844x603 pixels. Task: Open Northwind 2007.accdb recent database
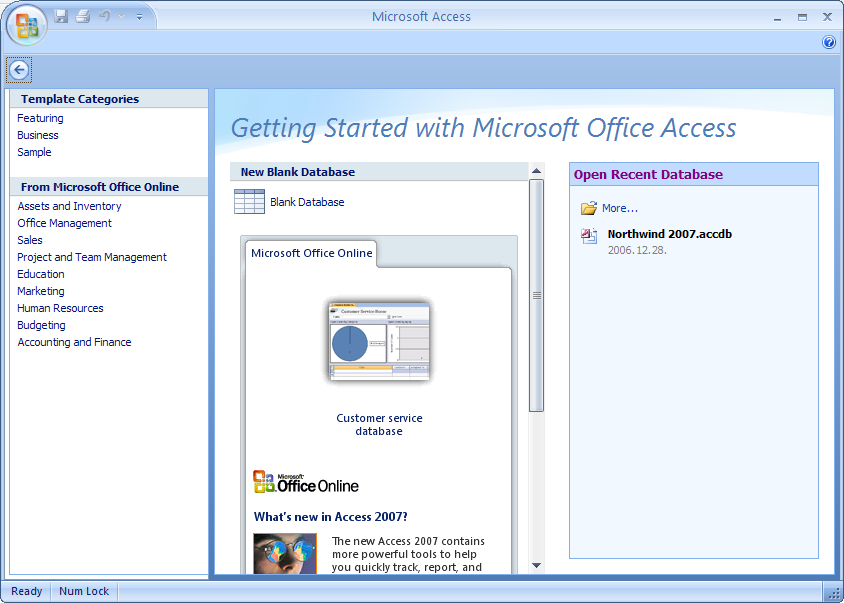coord(670,234)
